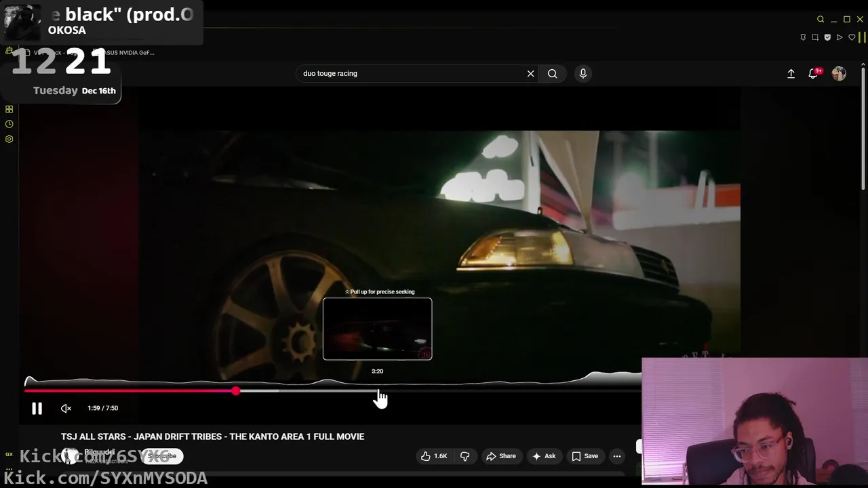Dislike the video with the thumbs-down icon

click(x=465, y=456)
